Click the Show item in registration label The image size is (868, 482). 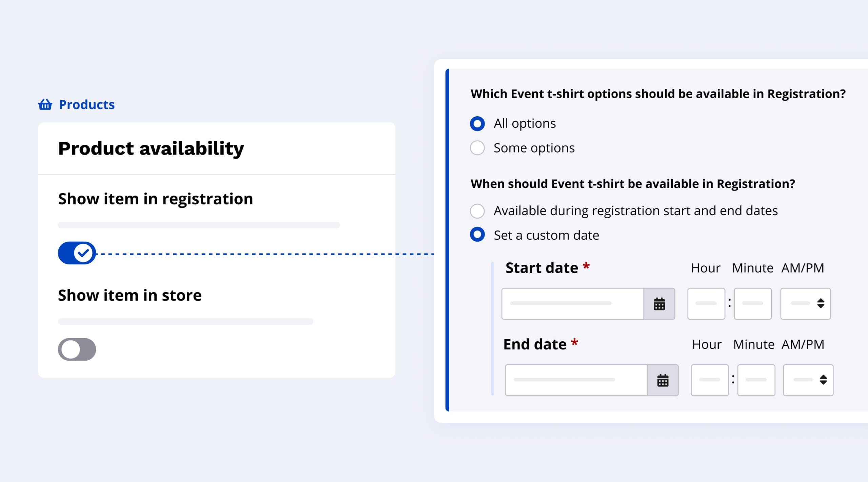(156, 199)
